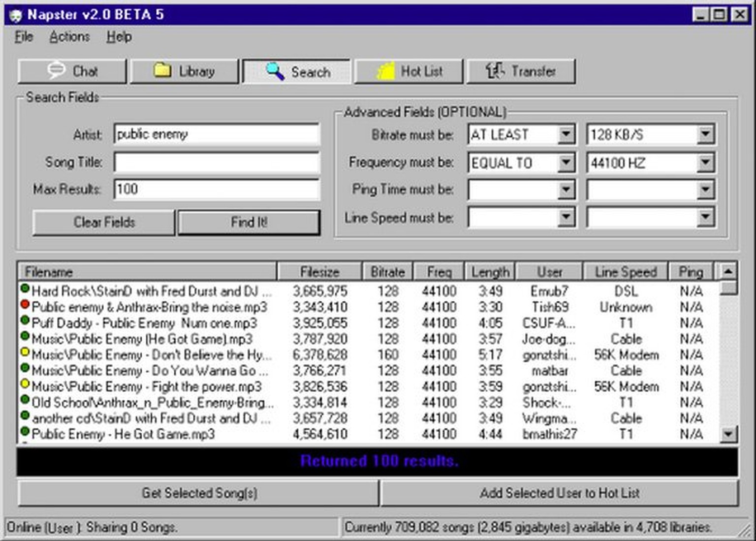
Task: Open the Frequency EQUAL TO dropdown
Action: 566,162
